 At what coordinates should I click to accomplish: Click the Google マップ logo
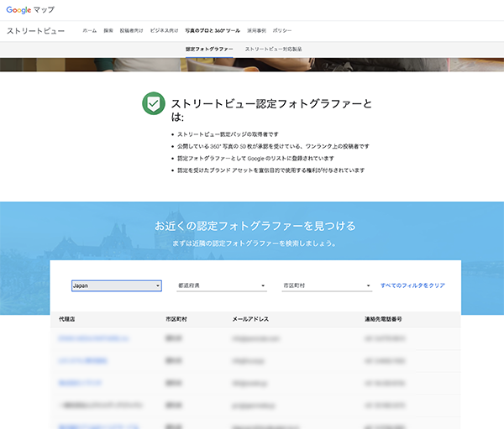30,10
